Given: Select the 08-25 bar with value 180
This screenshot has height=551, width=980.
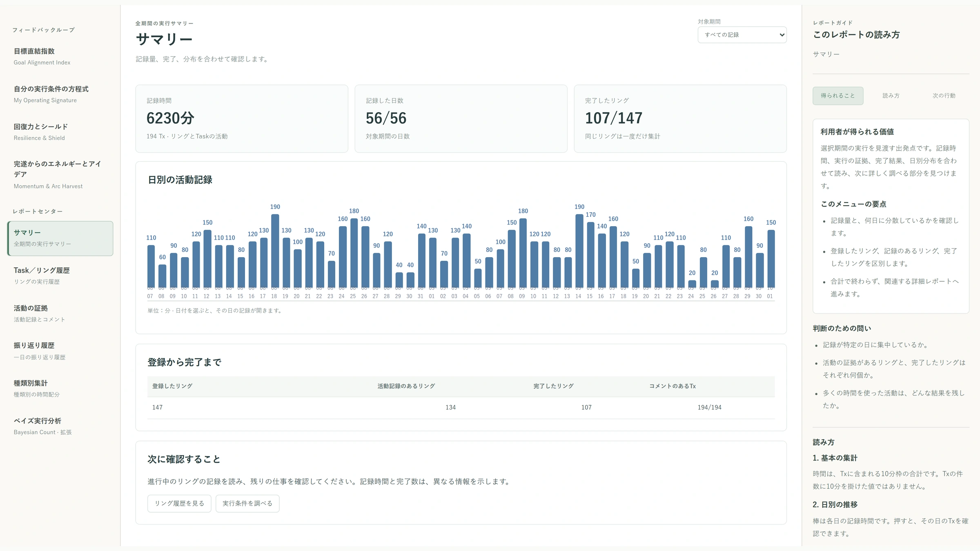Looking at the screenshot, I should pos(354,253).
